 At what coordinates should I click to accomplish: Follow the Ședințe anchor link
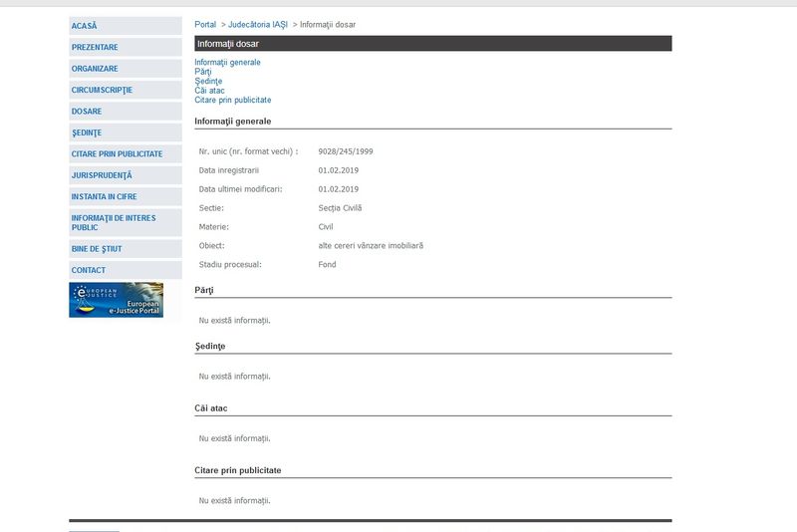(x=208, y=81)
